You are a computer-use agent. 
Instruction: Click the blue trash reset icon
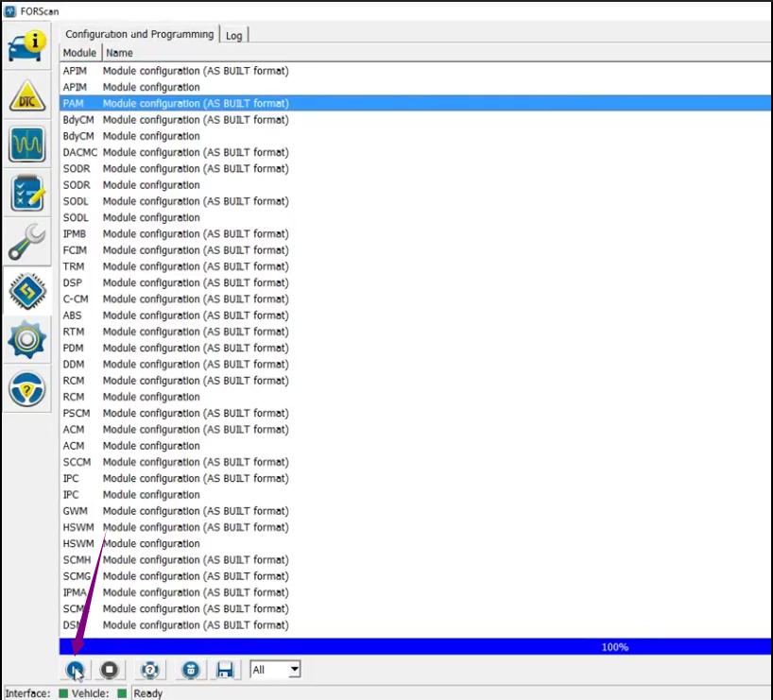(191, 670)
